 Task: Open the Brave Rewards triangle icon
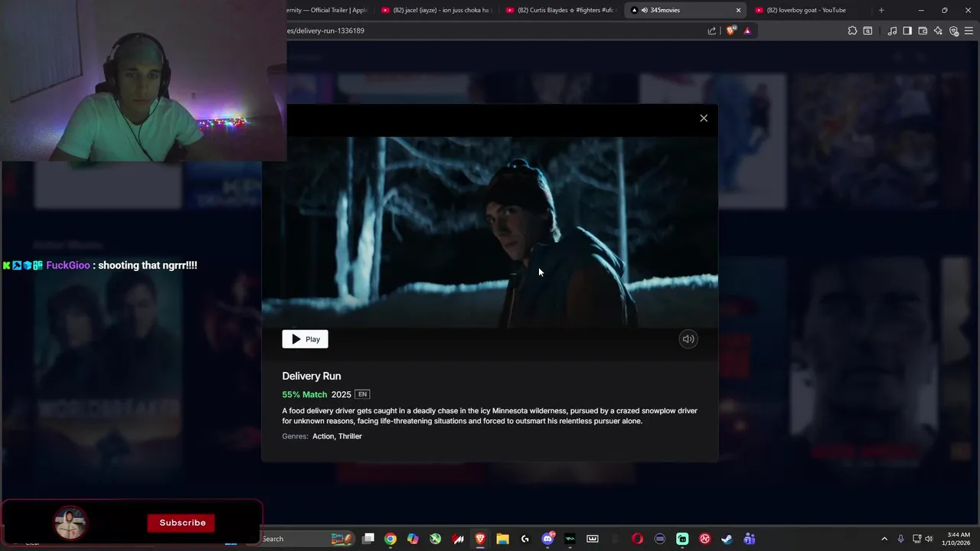click(x=747, y=31)
